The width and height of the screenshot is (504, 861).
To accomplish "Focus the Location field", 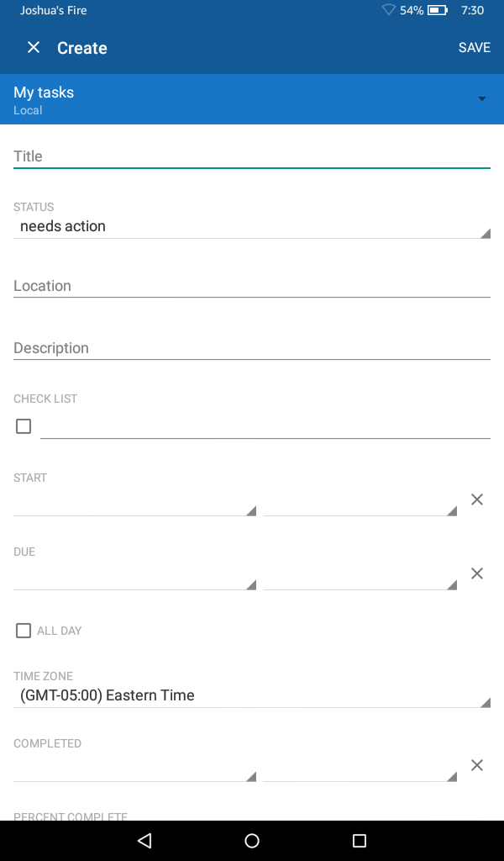I will 252,285.
